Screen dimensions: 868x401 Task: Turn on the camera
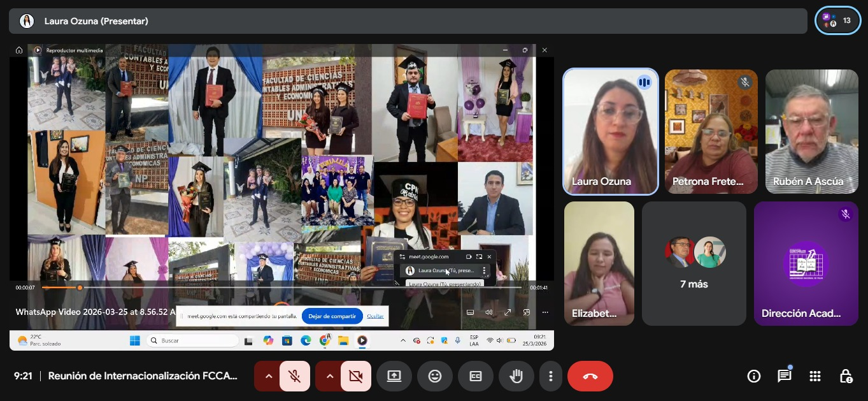[355, 376]
